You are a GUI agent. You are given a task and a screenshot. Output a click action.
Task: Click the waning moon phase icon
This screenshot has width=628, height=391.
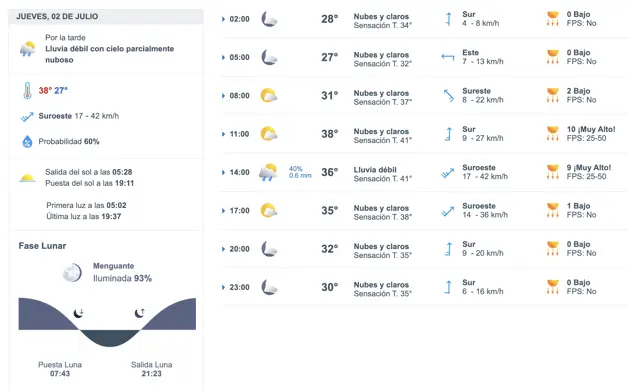coord(72,272)
